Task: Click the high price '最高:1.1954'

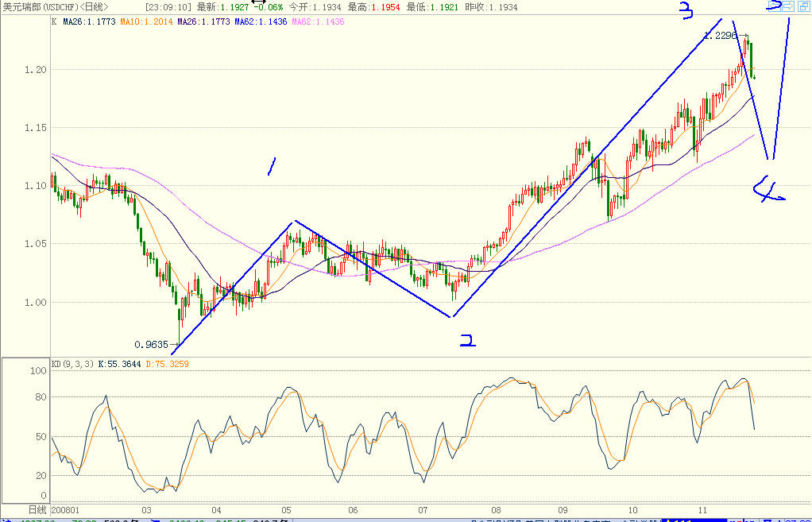Action: coord(374,7)
